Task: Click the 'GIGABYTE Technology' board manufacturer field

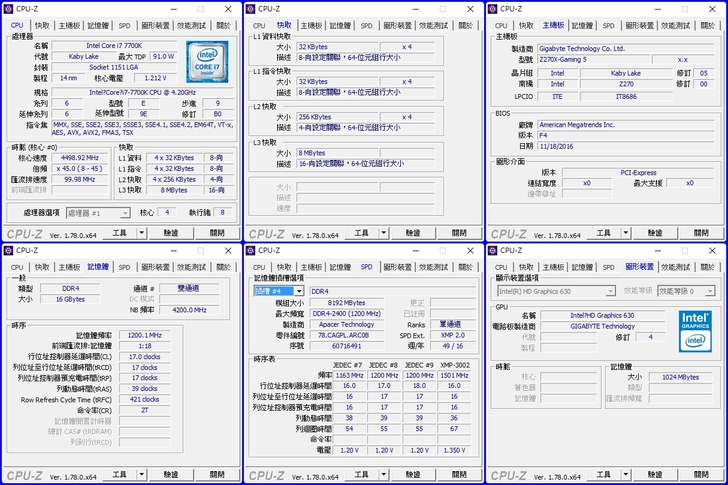Action: pyautogui.click(x=602, y=326)
